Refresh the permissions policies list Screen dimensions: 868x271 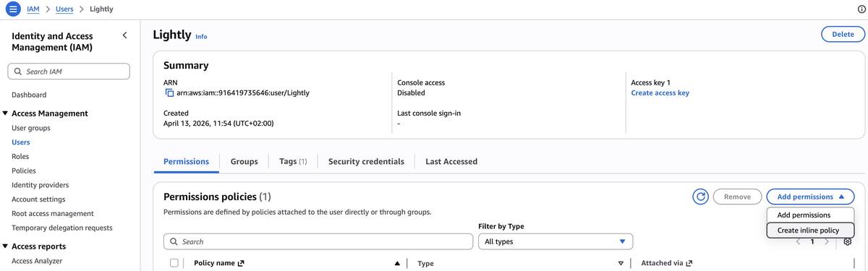point(700,197)
